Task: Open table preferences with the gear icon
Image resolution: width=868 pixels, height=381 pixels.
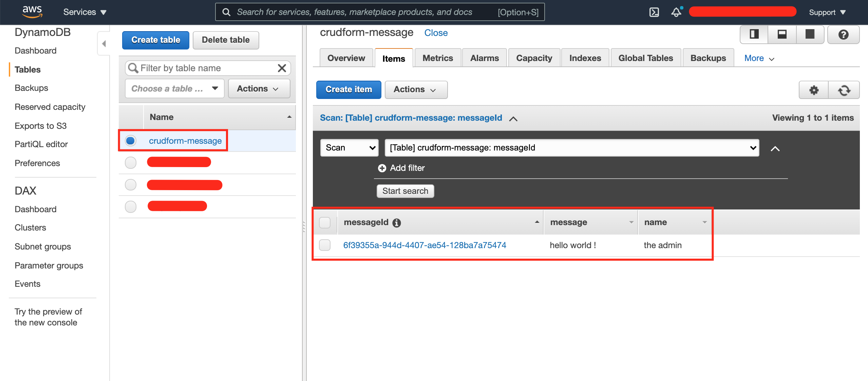Action: click(x=813, y=90)
